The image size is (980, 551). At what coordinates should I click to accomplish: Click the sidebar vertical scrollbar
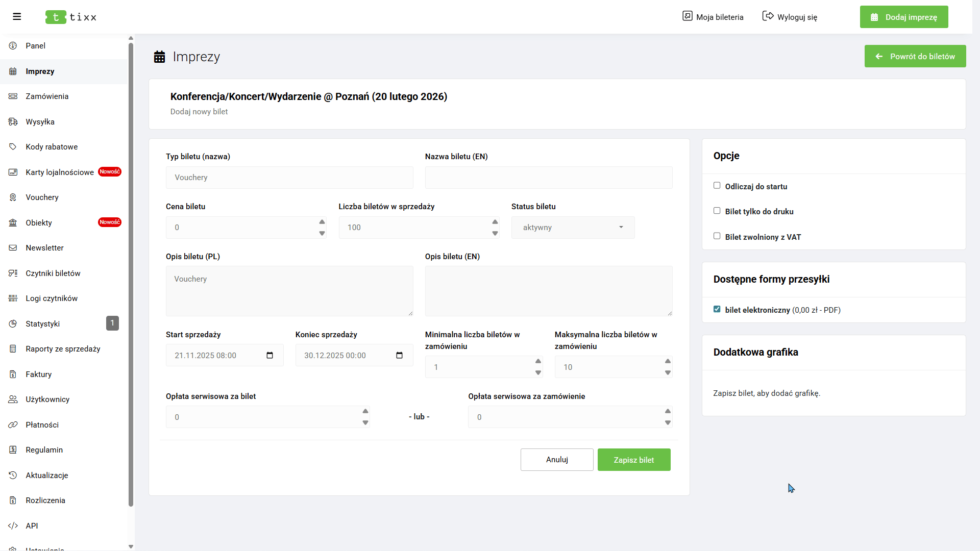coord(131,275)
